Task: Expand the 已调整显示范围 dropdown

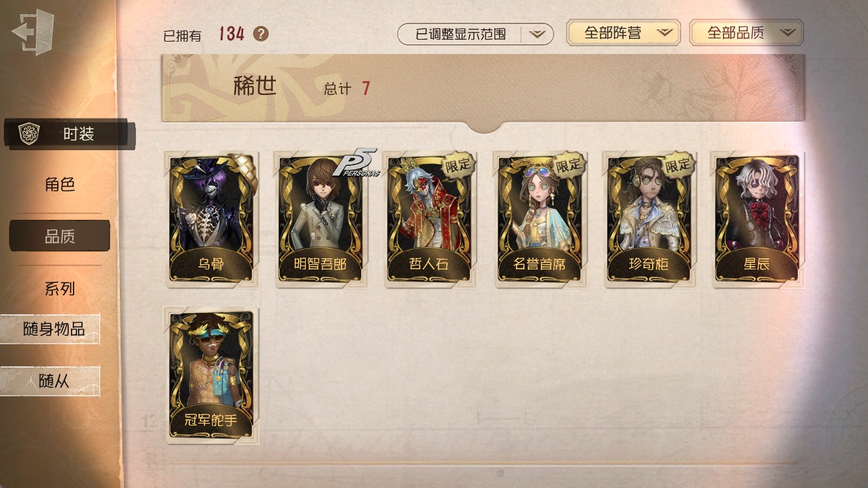Action: tap(476, 34)
